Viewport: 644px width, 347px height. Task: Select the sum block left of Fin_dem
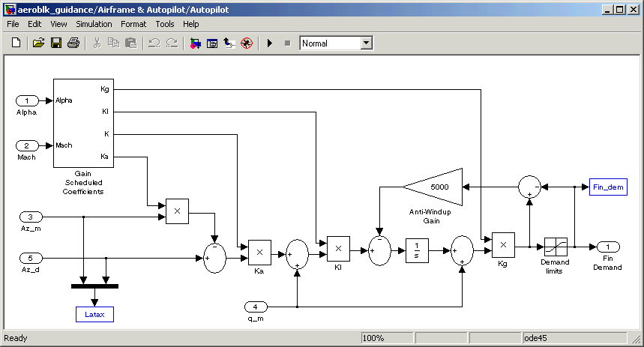529,187
